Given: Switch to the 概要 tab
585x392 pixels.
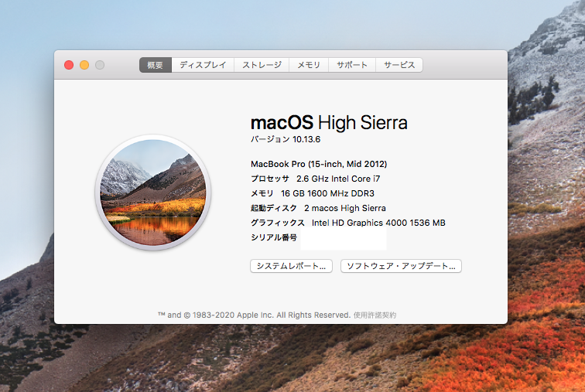Looking at the screenshot, I should coord(156,65).
